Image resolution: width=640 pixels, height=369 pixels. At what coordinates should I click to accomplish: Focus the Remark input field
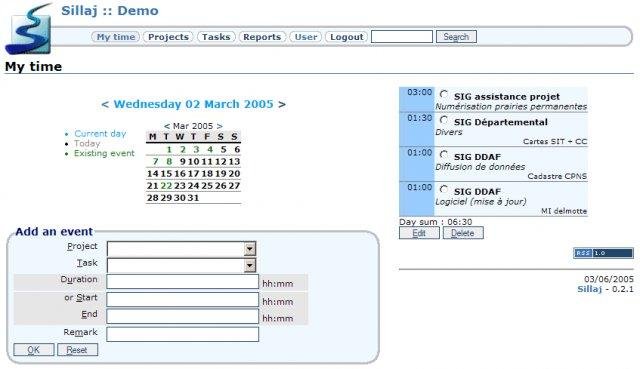pyautogui.click(x=182, y=334)
